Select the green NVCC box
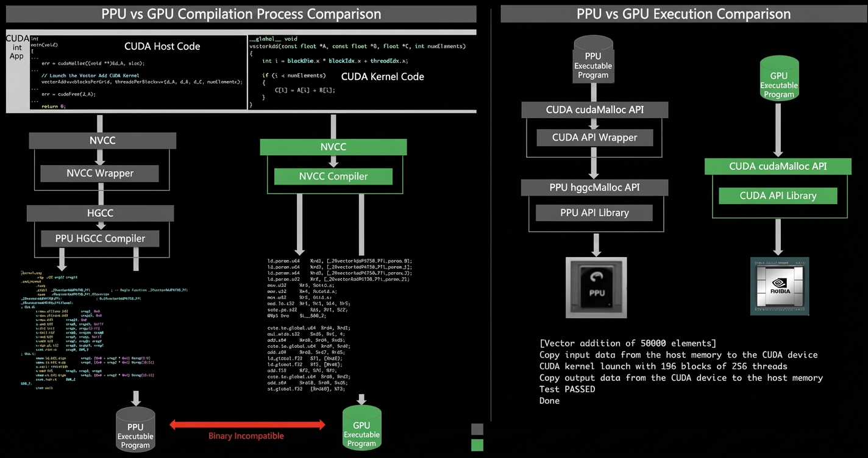This screenshot has width=868, height=458. [333, 147]
